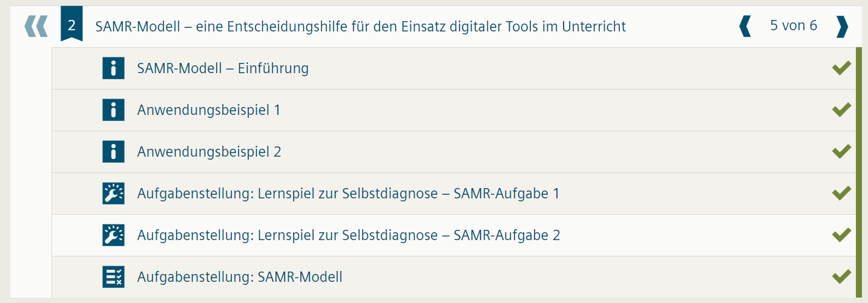Go to the next step with the right arrow
This screenshot has height=303, width=868.
pos(842,27)
